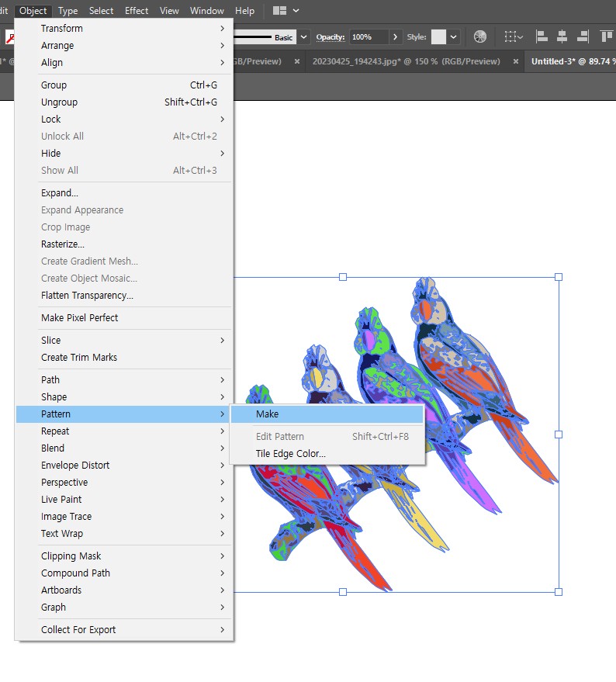Expand the Arrange submenu arrow

223,45
